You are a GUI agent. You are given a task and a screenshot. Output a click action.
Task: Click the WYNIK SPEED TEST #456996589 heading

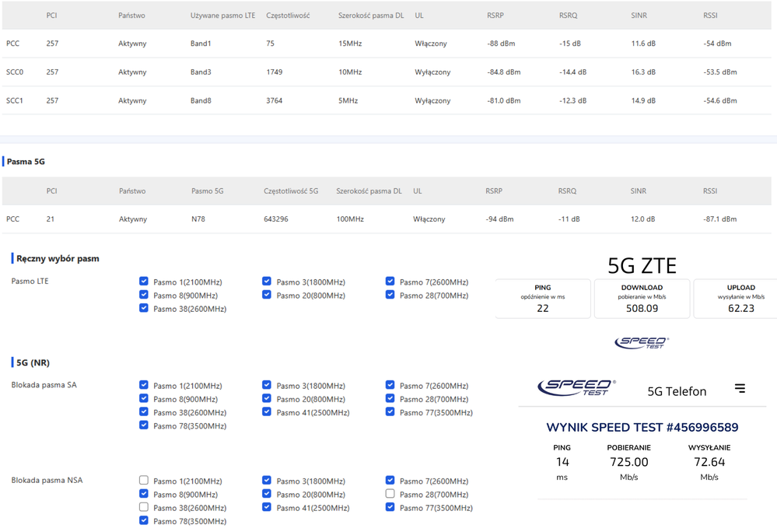(x=642, y=427)
